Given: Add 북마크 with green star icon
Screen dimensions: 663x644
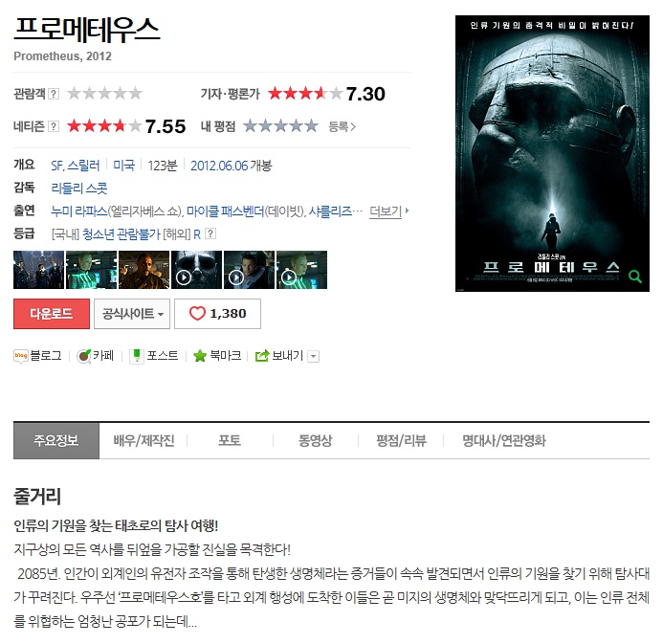Looking at the screenshot, I should [200, 356].
